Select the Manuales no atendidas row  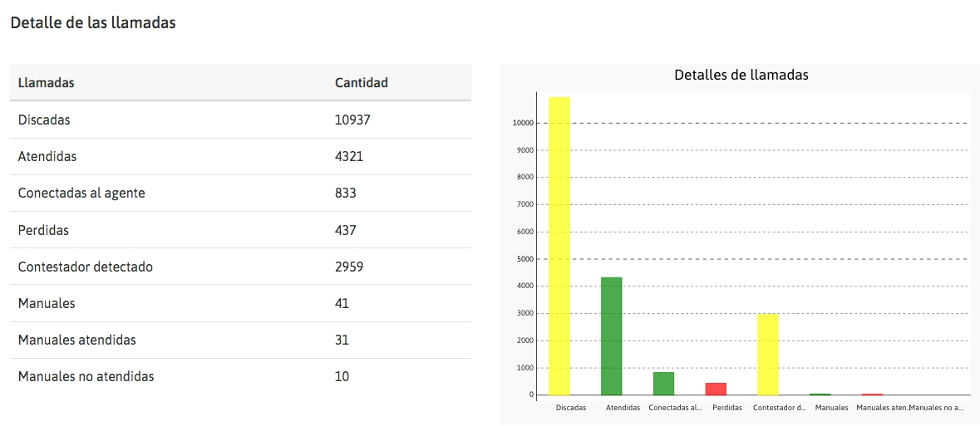coord(240,377)
